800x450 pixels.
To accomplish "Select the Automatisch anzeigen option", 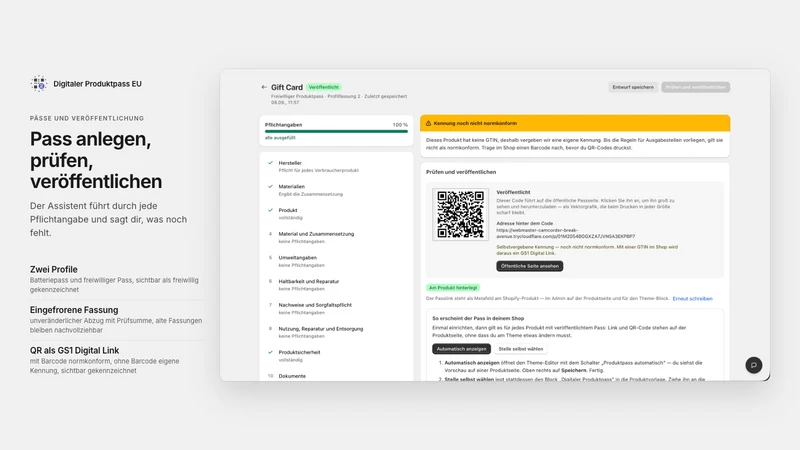I will pos(461,349).
